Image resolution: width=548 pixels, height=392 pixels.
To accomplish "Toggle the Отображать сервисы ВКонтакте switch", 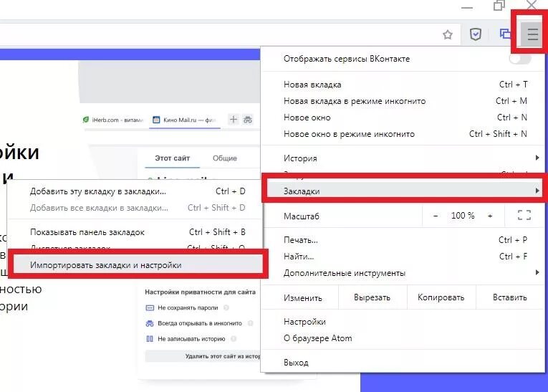I will pos(519,59).
